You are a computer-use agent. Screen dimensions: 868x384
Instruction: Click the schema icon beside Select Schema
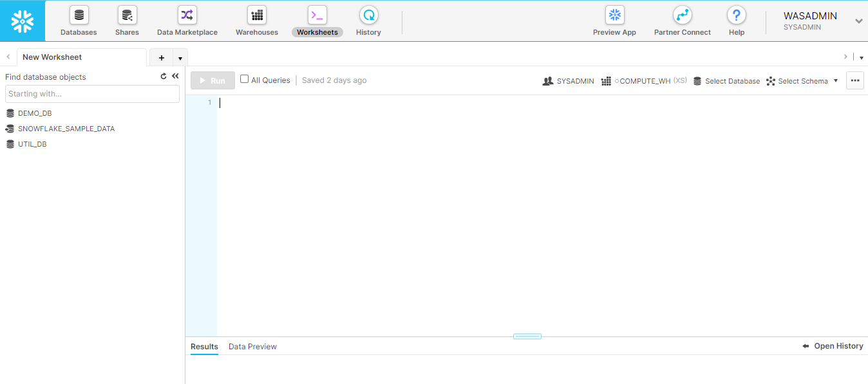(x=771, y=81)
